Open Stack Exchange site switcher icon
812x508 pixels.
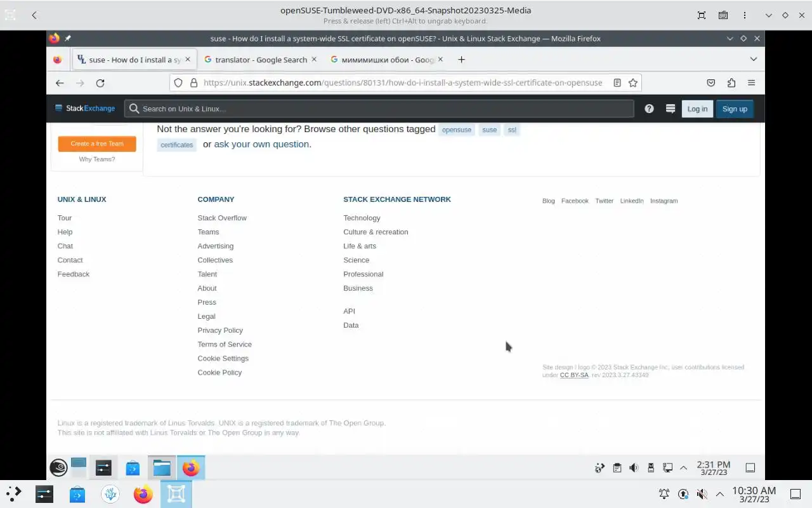pyautogui.click(x=670, y=109)
